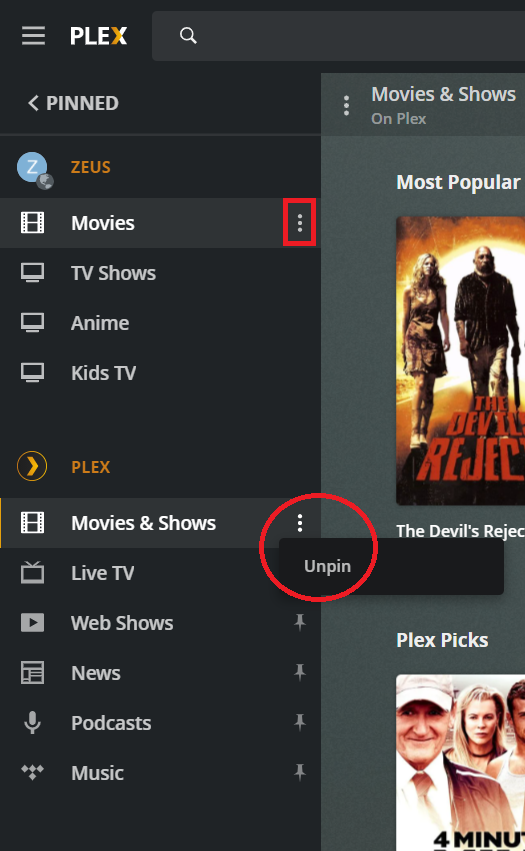Click the Live TV television icon
Image resolution: width=525 pixels, height=851 pixels.
click(x=32, y=573)
